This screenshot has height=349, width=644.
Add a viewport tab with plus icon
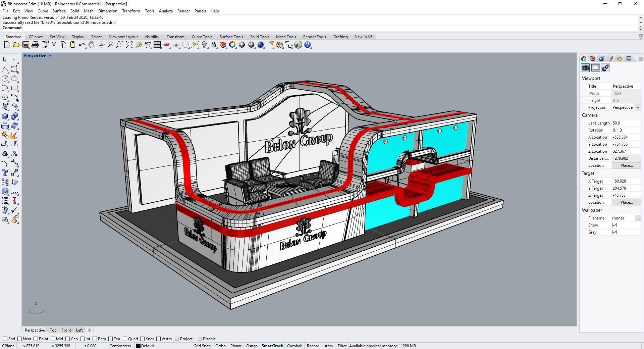(89, 330)
